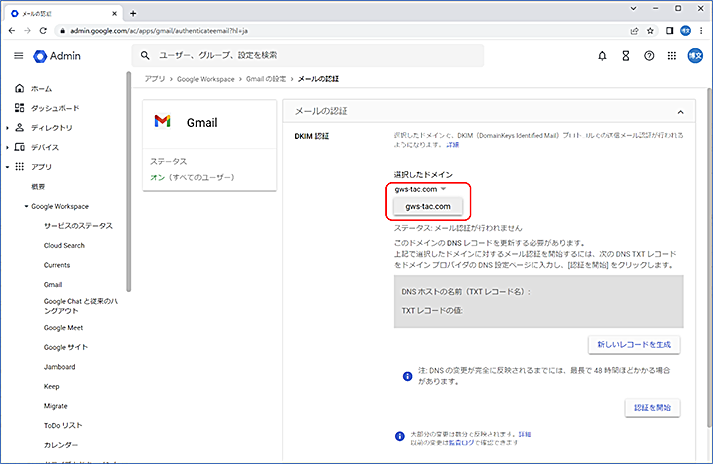Open 概要 under アプリ
The image size is (713, 464).
38,187
